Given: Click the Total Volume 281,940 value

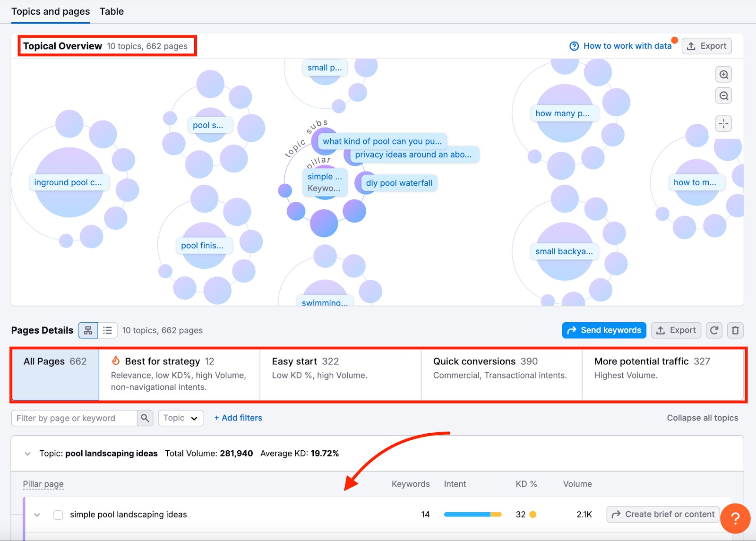Looking at the screenshot, I should tap(236, 454).
